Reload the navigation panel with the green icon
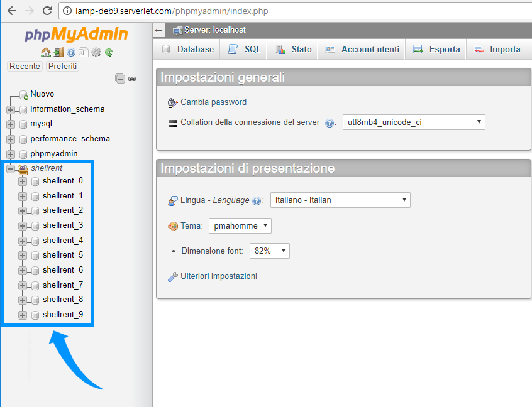 [x=109, y=53]
